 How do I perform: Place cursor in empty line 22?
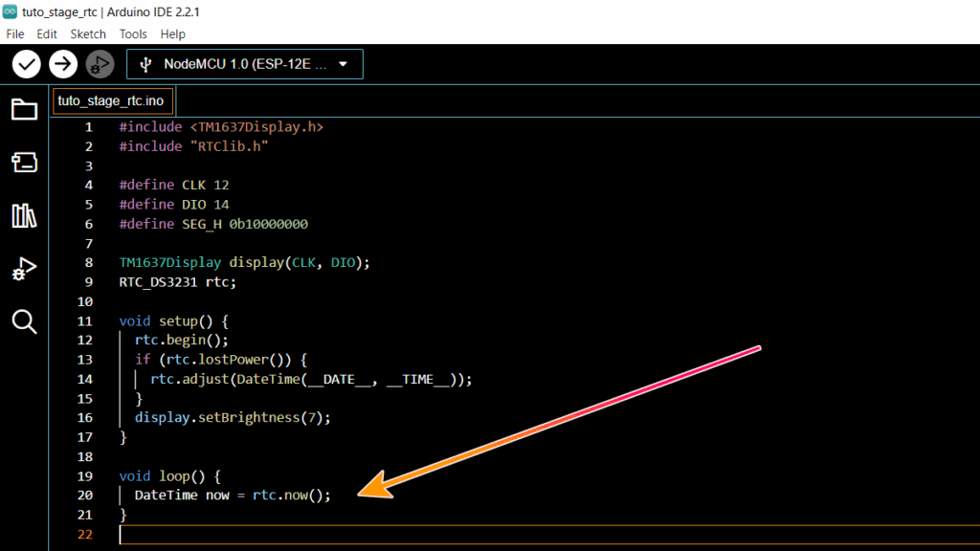click(x=548, y=534)
